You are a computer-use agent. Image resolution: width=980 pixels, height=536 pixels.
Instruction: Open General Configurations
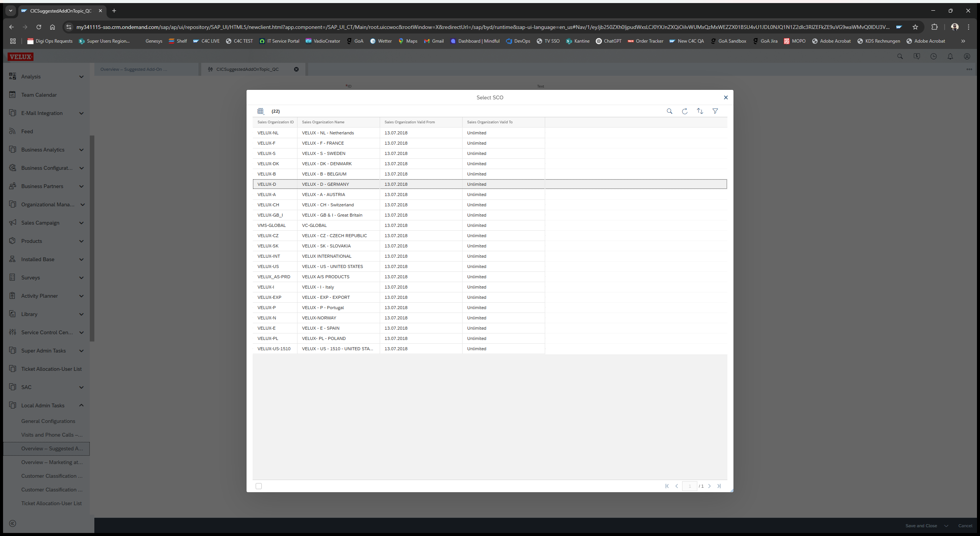(48, 421)
